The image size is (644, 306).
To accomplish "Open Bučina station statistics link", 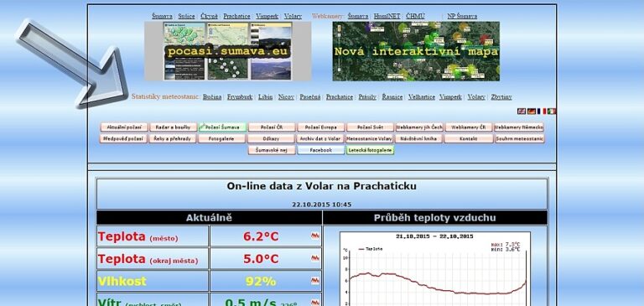I will tap(212, 97).
